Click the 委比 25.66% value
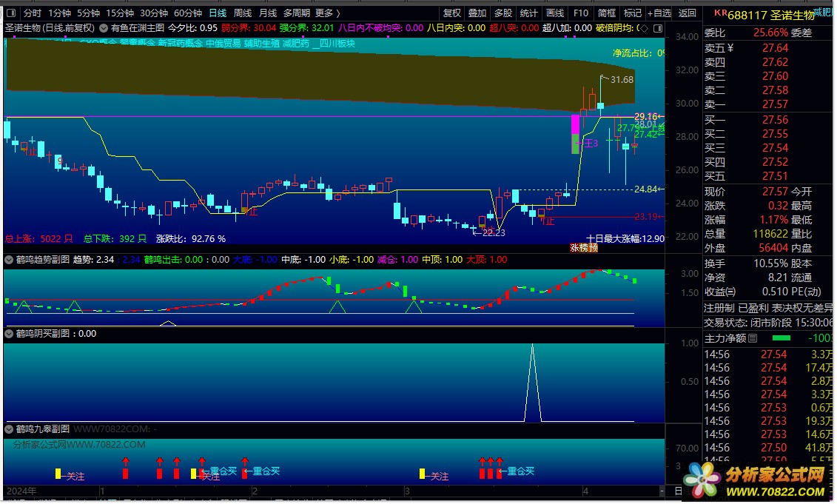Screen dimensions: 837x504 [x=771, y=33]
